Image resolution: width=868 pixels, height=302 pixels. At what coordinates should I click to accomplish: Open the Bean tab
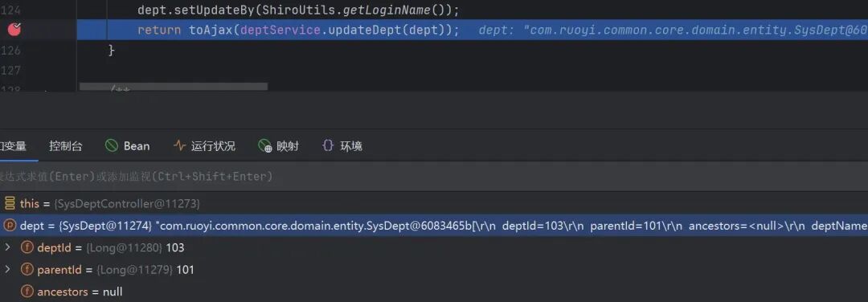[x=128, y=146]
